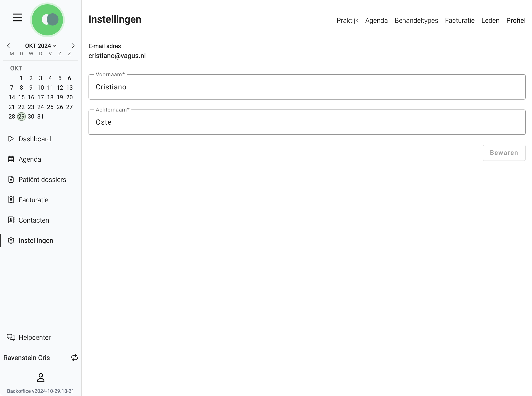Open the hamburger navigation menu
Screen dimensions: 532x396
click(x=17, y=18)
